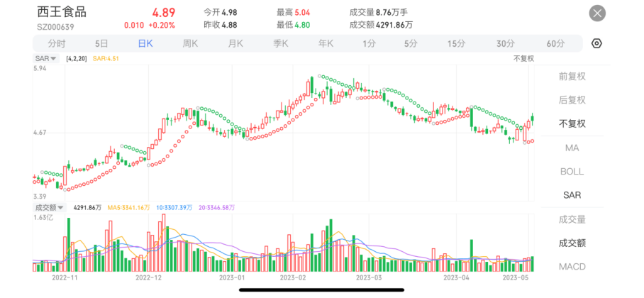Viewport: 644px width, 298px height.
Task: Choose 前复权 adjustment option
Action: [x=572, y=77]
